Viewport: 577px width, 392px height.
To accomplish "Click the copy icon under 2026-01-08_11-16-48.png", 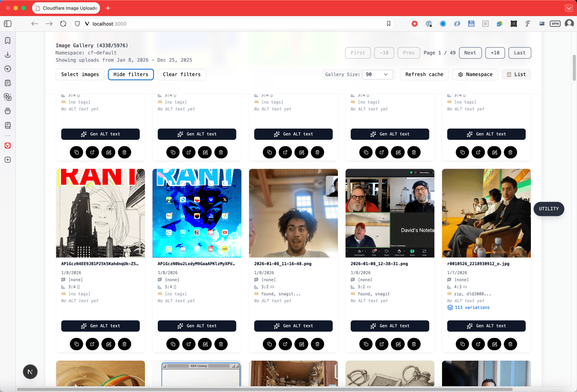I will pos(269,344).
